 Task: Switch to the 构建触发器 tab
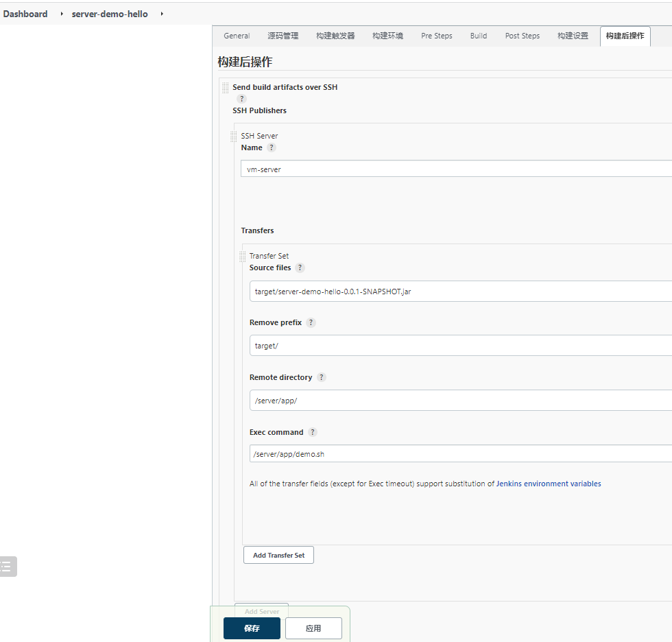pos(335,36)
